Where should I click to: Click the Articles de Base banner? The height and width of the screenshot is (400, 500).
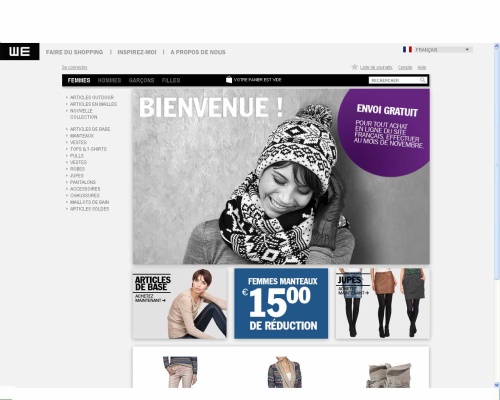(x=180, y=303)
